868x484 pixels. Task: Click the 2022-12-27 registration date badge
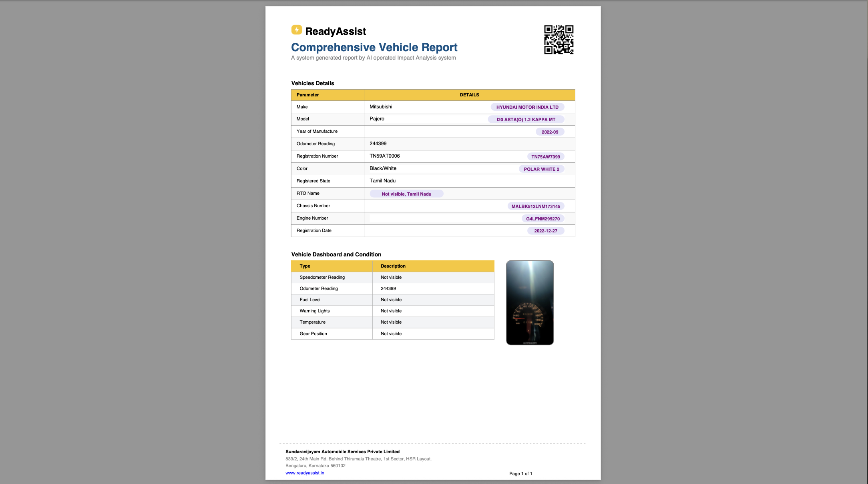(x=545, y=231)
